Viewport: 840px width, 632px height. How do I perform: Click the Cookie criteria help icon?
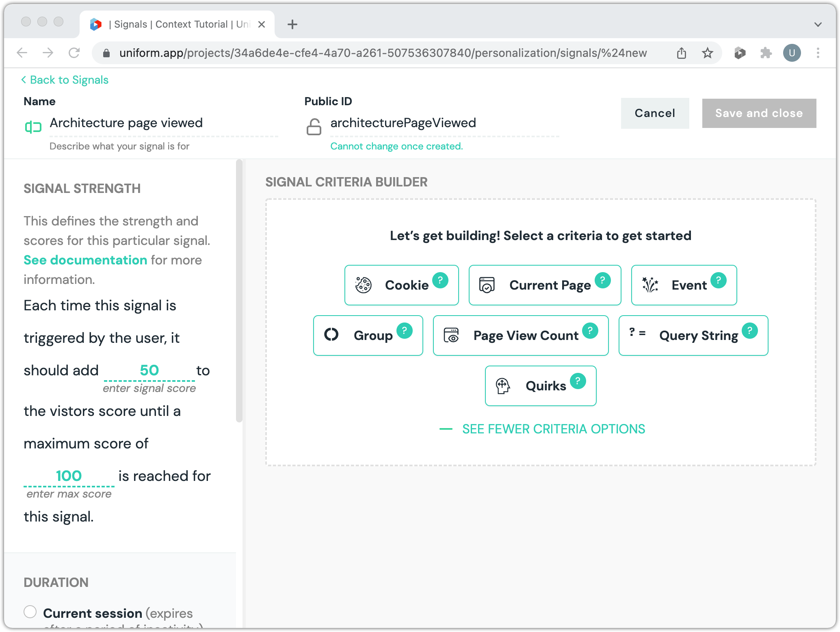click(x=440, y=280)
